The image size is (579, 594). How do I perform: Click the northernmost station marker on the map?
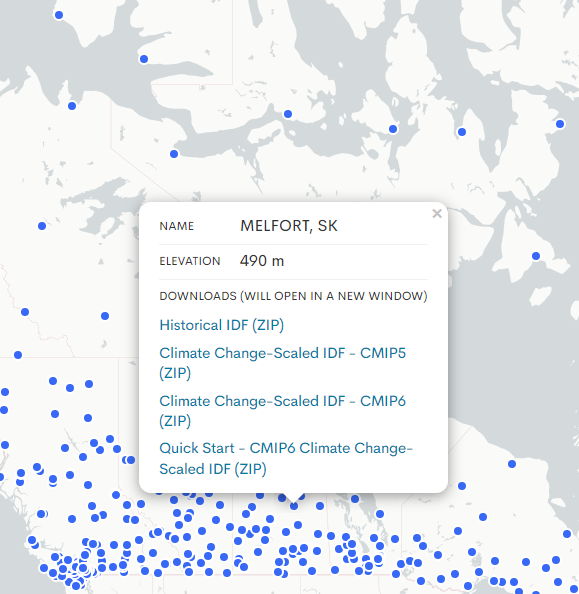pyautogui.click(x=59, y=15)
